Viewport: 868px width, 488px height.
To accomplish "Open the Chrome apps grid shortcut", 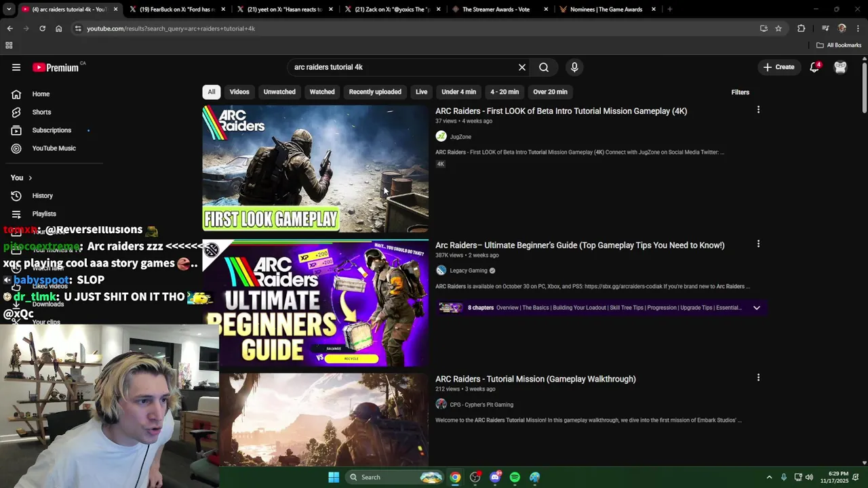I will point(9,45).
